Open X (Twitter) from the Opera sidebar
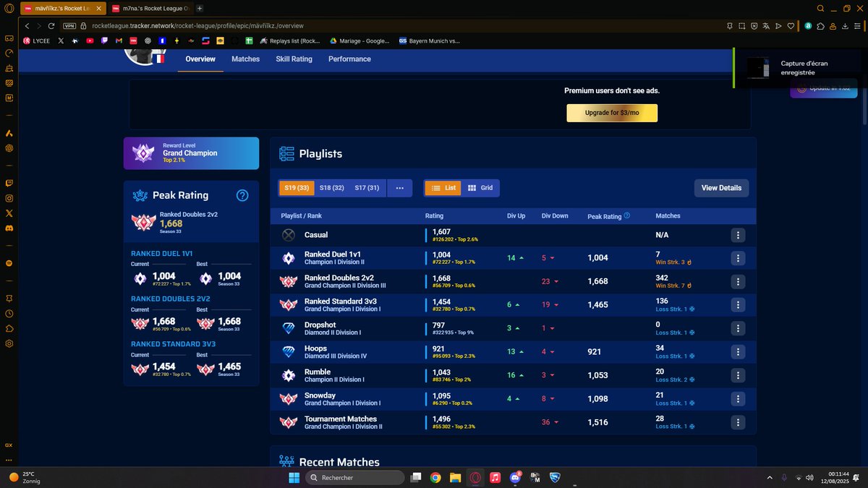 pyautogui.click(x=9, y=213)
